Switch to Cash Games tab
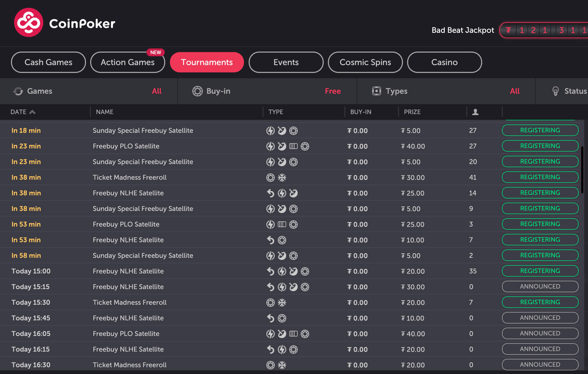 point(48,62)
